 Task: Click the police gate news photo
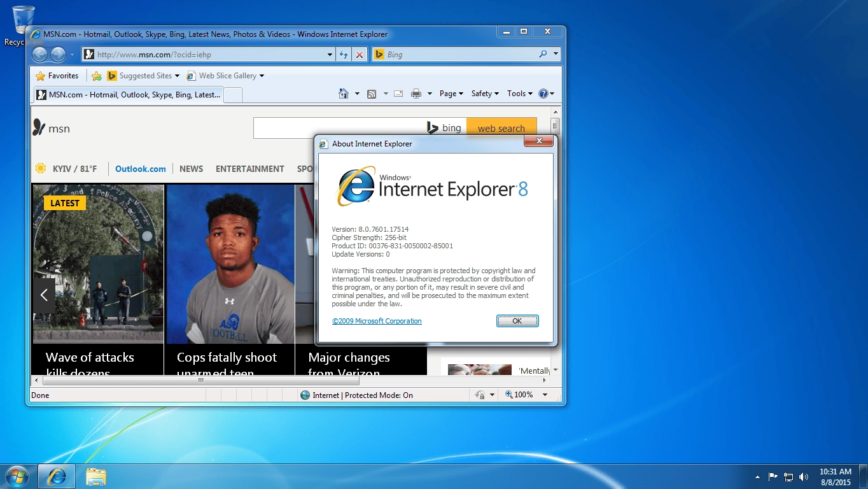coord(98,264)
